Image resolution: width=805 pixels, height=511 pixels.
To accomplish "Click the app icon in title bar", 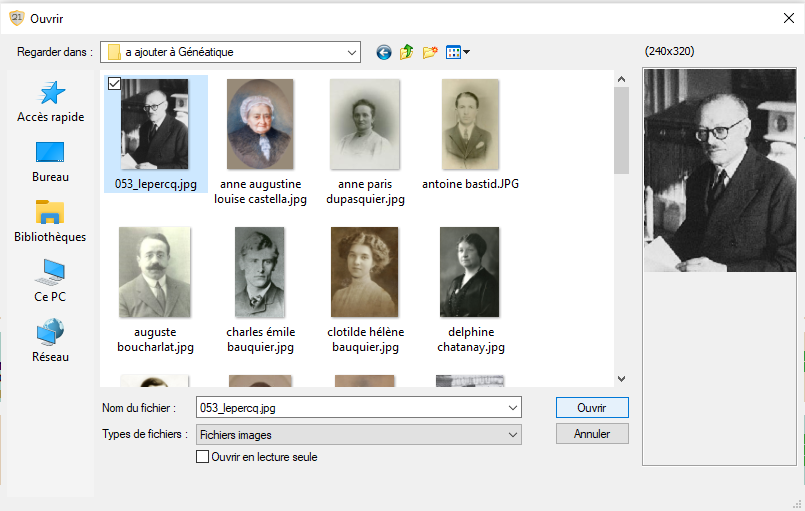I will [x=17, y=18].
